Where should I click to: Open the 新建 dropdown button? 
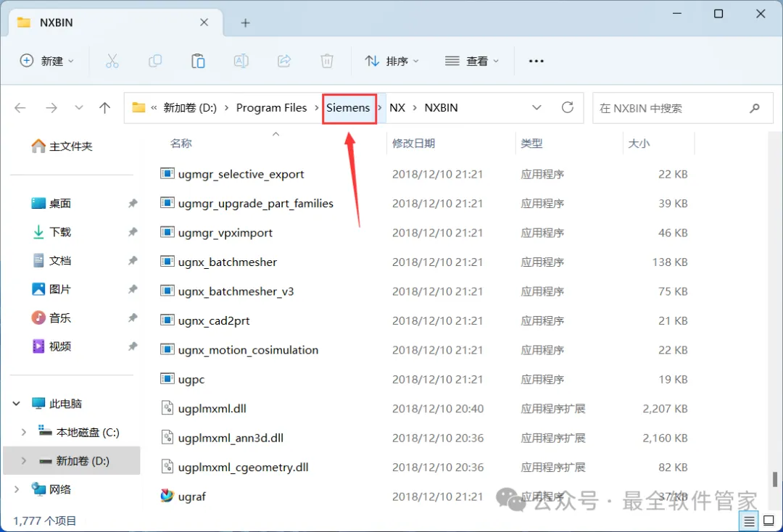(47, 61)
